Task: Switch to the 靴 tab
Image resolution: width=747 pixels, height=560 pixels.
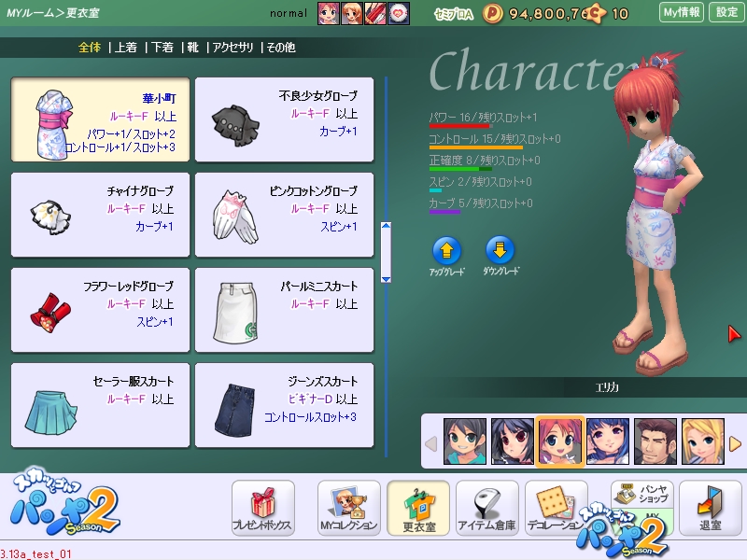Action: coord(192,48)
